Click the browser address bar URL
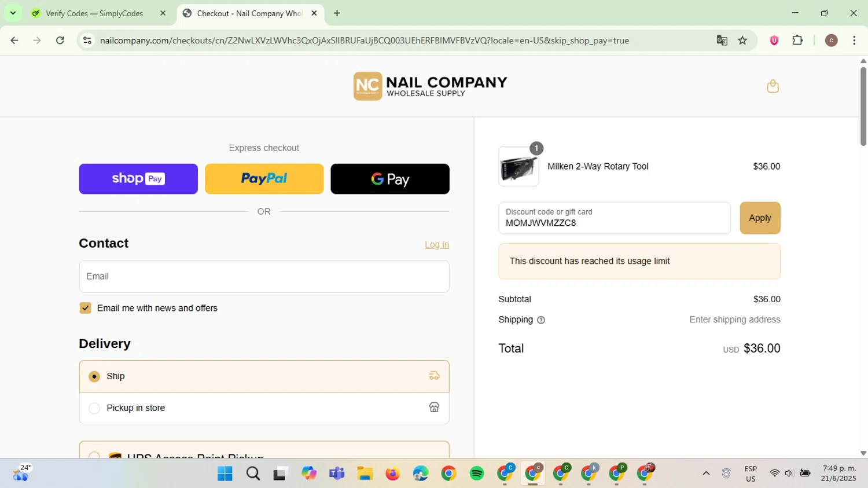868x488 pixels. coord(365,41)
